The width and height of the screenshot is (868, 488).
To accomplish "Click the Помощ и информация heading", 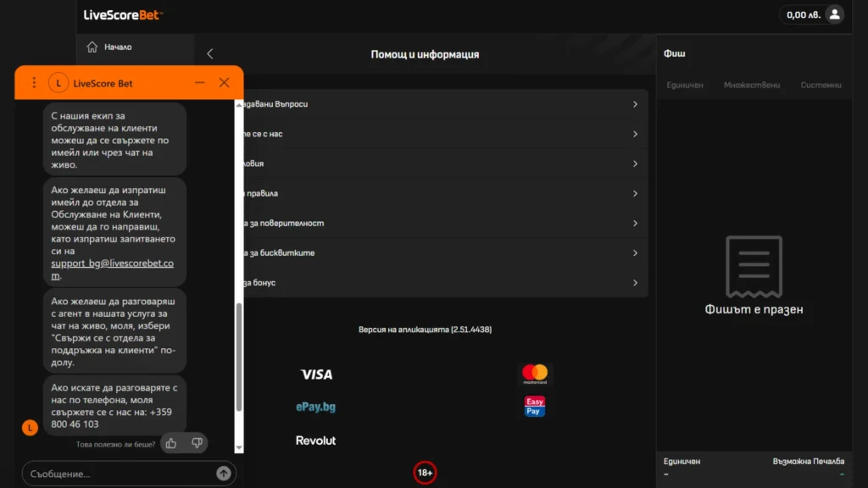I will pos(425,54).
